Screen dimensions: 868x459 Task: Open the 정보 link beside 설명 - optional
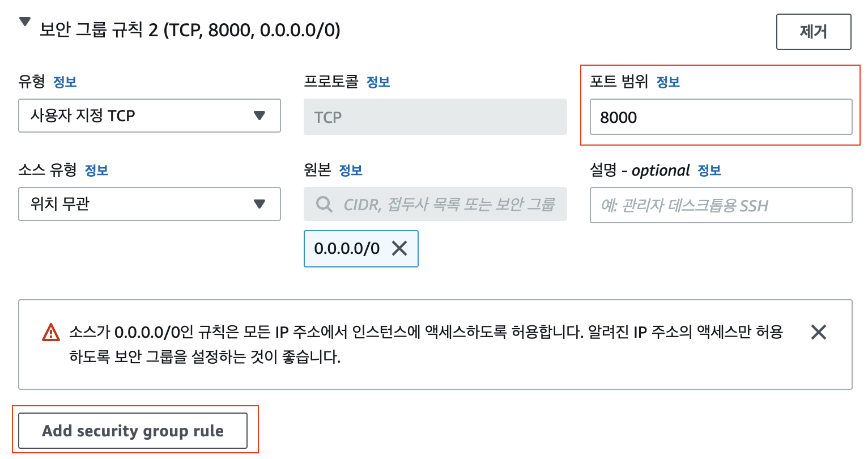click(709, 171)
